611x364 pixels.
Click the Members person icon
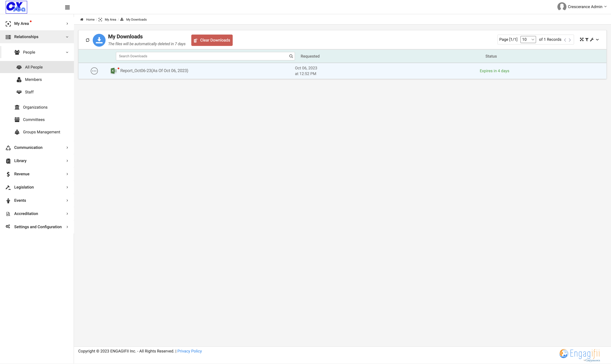19,79
